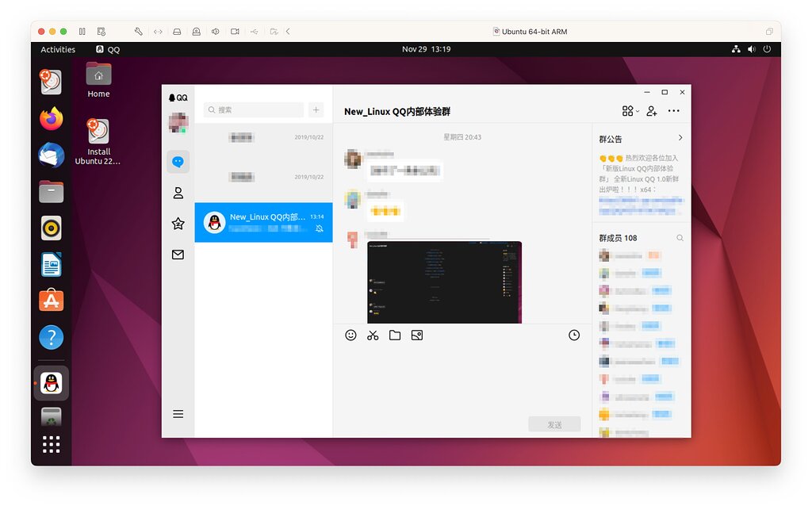Open the emoji picker in the message toolbar

350,335
